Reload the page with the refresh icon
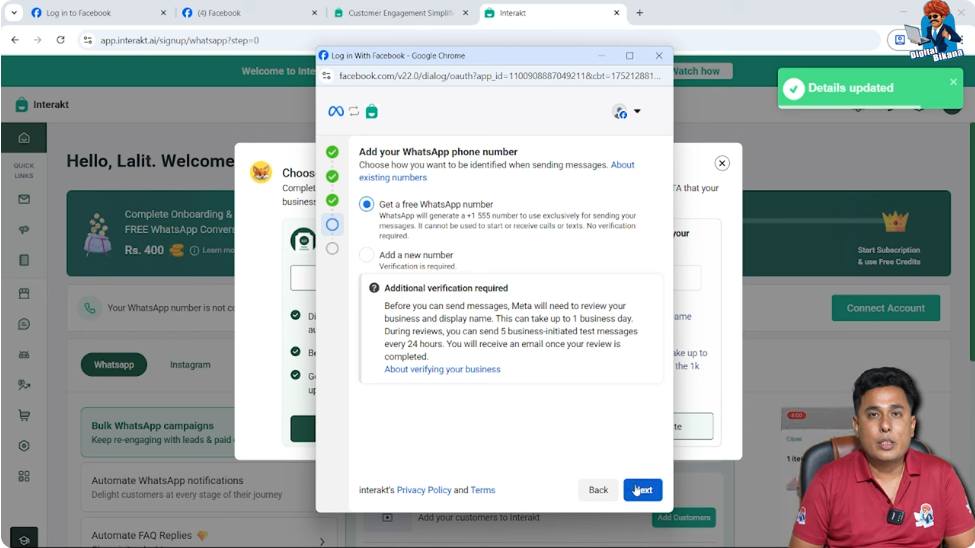 coord(60,40)
